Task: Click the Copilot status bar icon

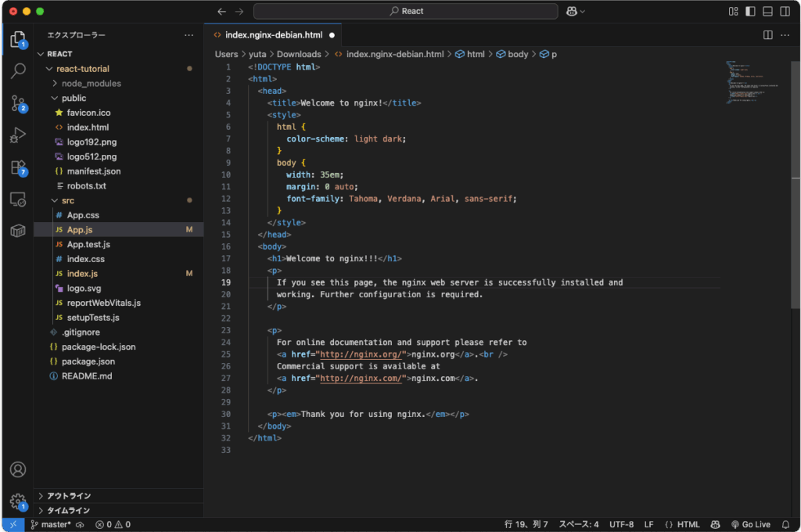Action: [x=715, y=524]
